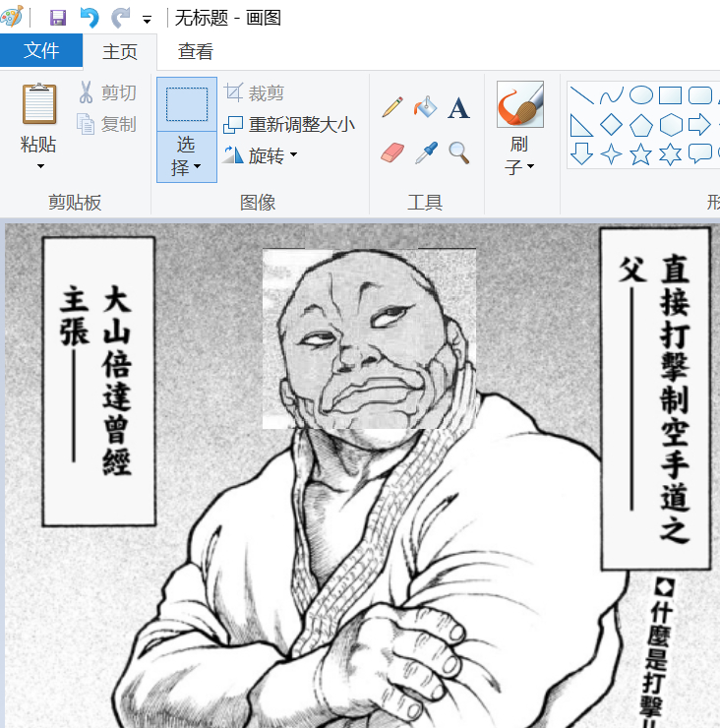This screenshot has width=720, height=728.
Task: Choose the Four-point star shape
Action: coord(611,154)
